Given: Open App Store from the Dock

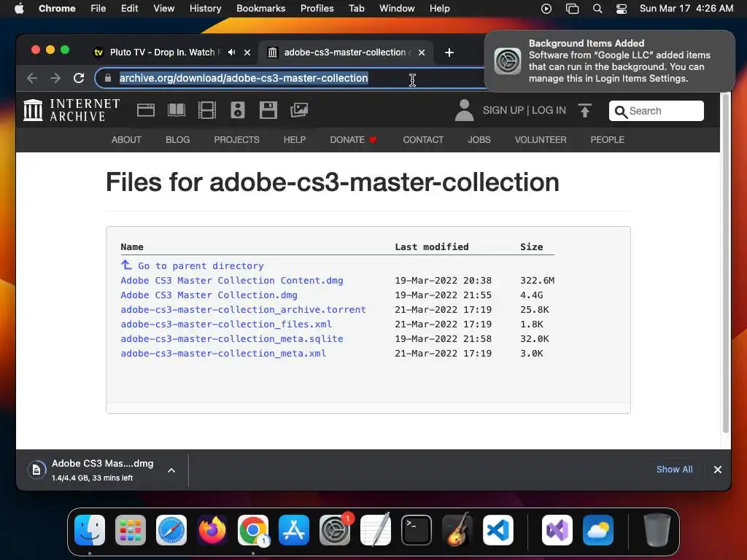Looking at the screenshot, I should (294, 530).
